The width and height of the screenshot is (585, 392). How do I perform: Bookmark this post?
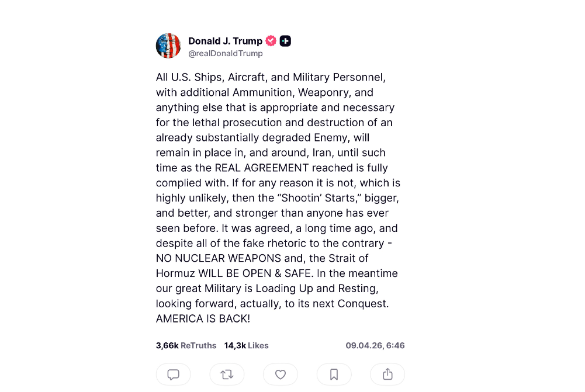point(334,374)
